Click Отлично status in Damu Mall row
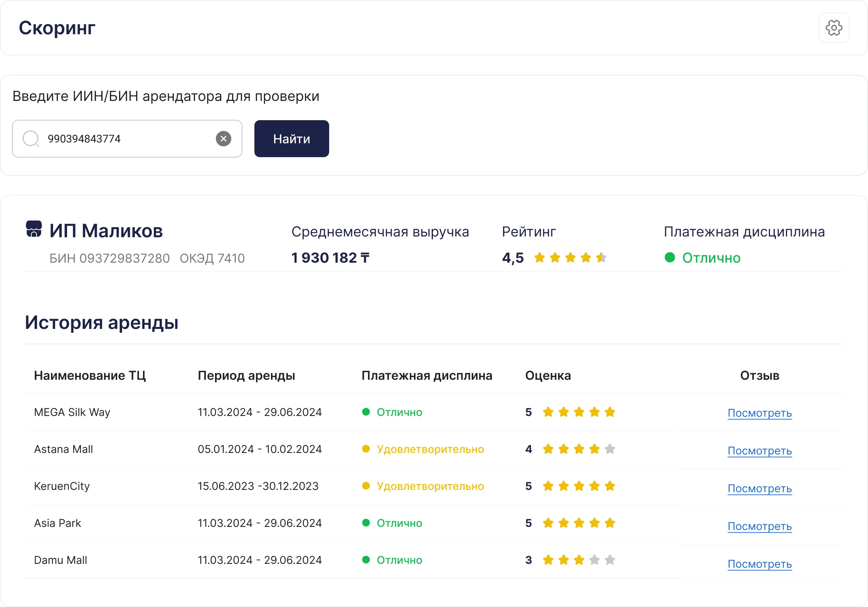Viewport: 868px width, 607px height. [x=399, y=560]
